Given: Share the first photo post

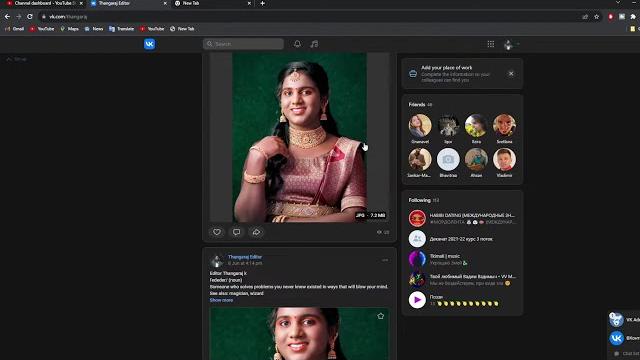Looking at the screenshot, I should [256, 232].
